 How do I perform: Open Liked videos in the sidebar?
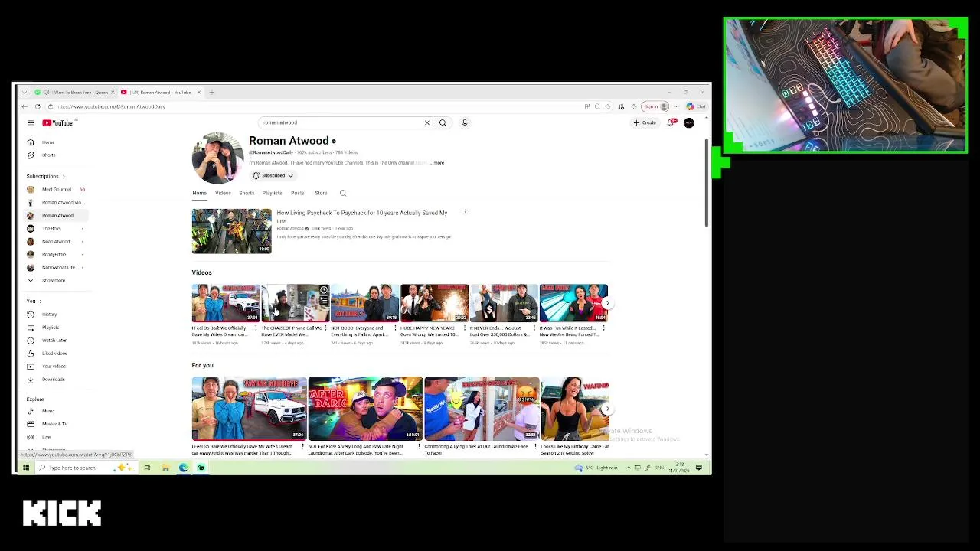55,354
